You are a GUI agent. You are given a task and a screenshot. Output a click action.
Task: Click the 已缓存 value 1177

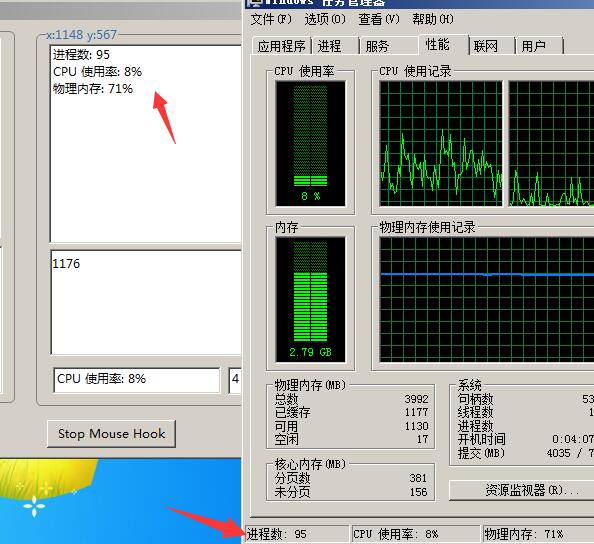416,412
